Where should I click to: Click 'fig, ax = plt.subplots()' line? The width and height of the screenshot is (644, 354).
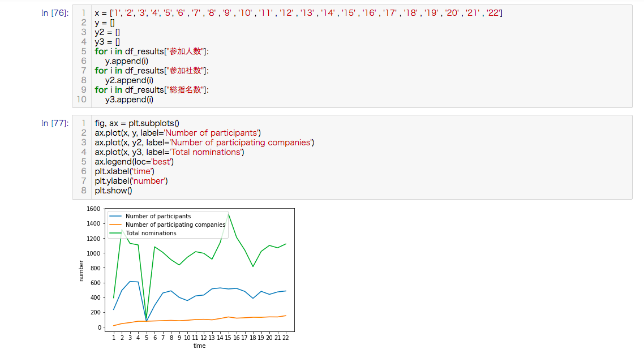coord(137,123)
